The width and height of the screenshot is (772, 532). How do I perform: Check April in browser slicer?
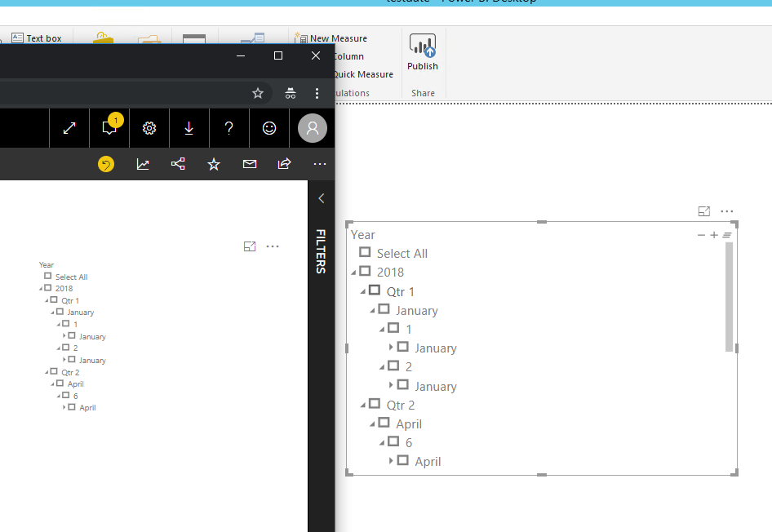(x=60, y=383)
